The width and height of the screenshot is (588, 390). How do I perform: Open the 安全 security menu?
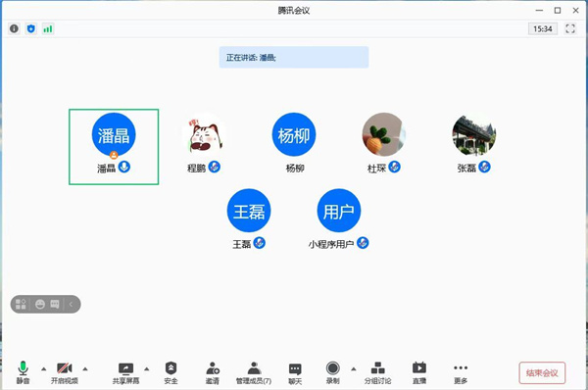click(171, 372)
